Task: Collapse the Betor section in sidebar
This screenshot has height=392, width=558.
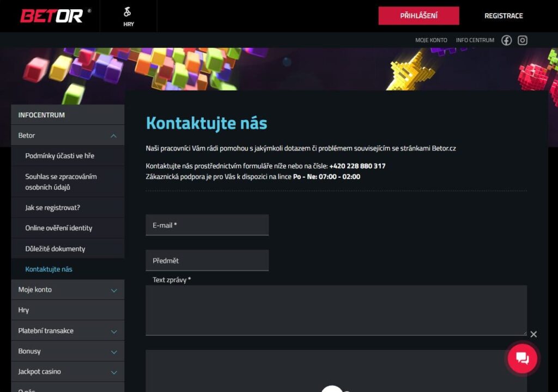Action: point(114,135)
